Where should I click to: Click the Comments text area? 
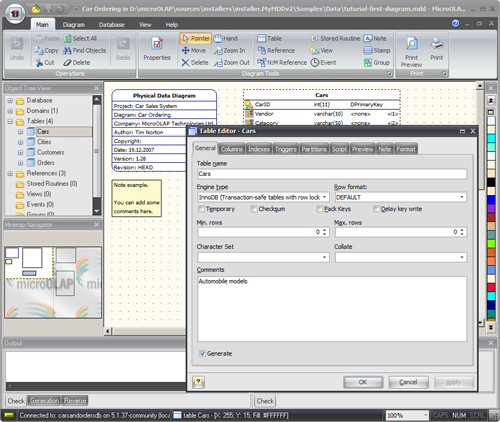332,309
